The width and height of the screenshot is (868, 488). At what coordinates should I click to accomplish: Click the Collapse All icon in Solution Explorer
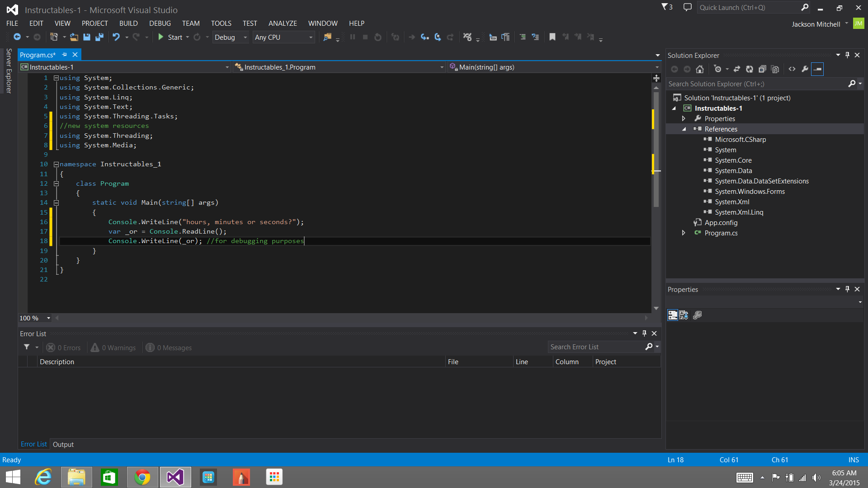click(762, 69)
